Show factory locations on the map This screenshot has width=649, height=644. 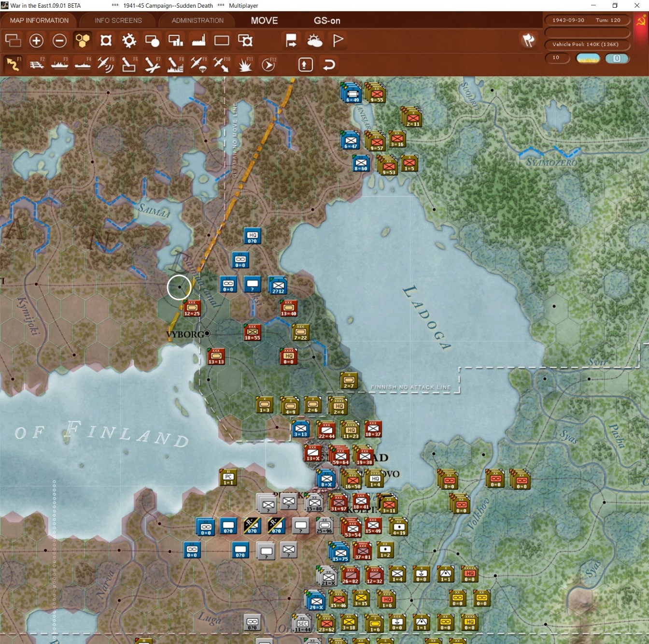[x=198, y=41]
